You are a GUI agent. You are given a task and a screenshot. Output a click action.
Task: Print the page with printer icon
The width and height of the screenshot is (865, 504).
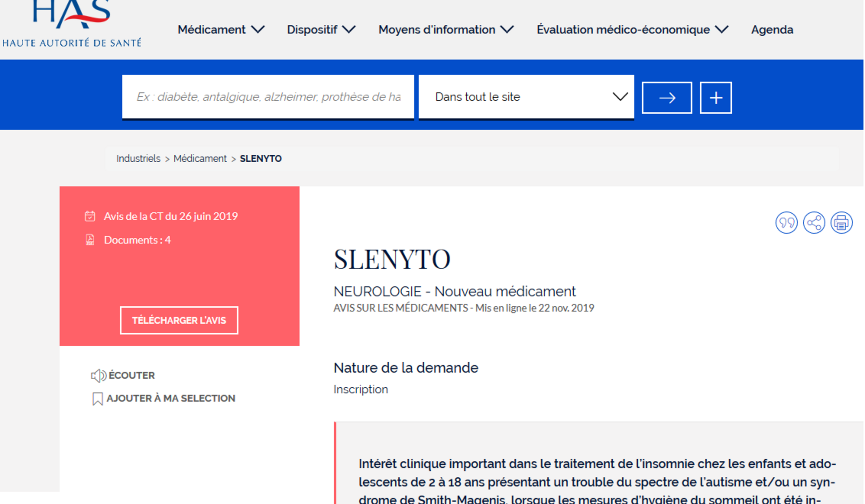(841, 223)
